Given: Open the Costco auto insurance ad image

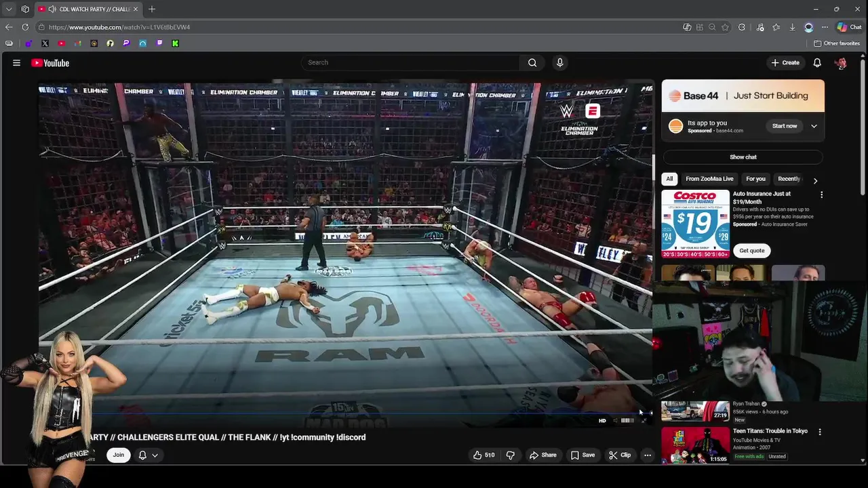Looking at the screenshot, I should coord(695,224).
